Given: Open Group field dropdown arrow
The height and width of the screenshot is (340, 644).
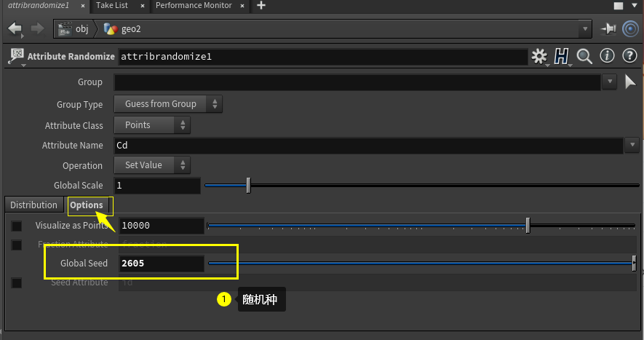Looking at the screenshot, I should 610,82.
